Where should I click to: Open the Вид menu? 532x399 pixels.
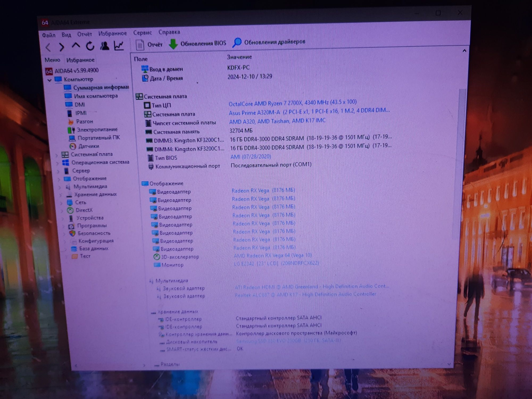click(x=66, y=35)
